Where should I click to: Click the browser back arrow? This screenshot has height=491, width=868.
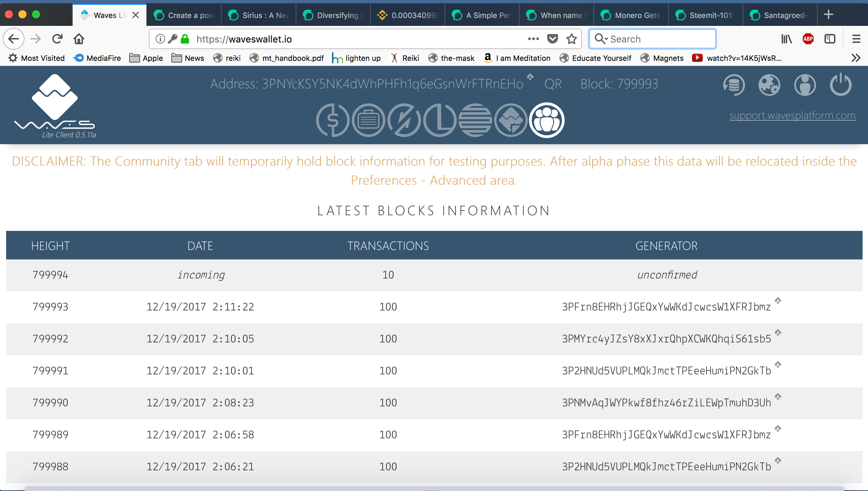click(14, 39)
